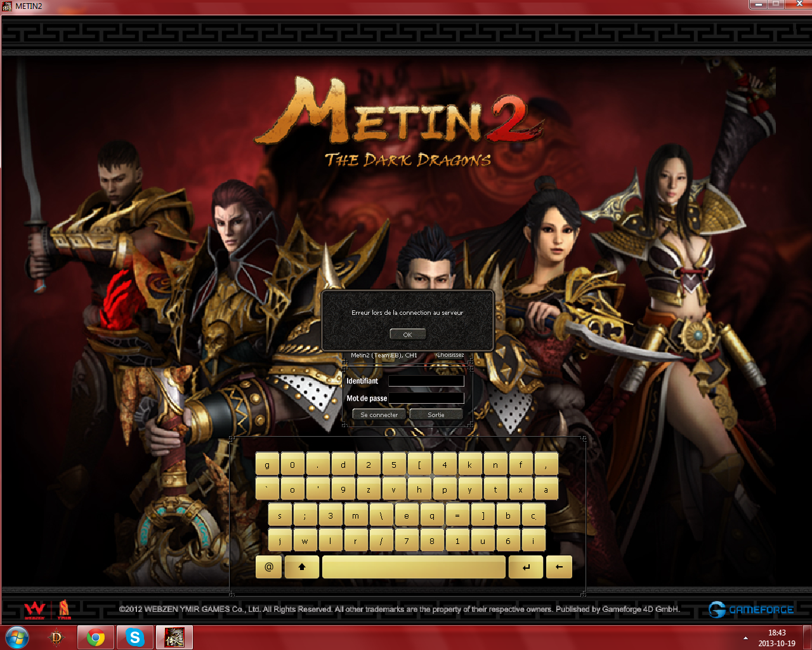812x650 pixels.
Task: Tap the number 2 key
Action: 369,464
